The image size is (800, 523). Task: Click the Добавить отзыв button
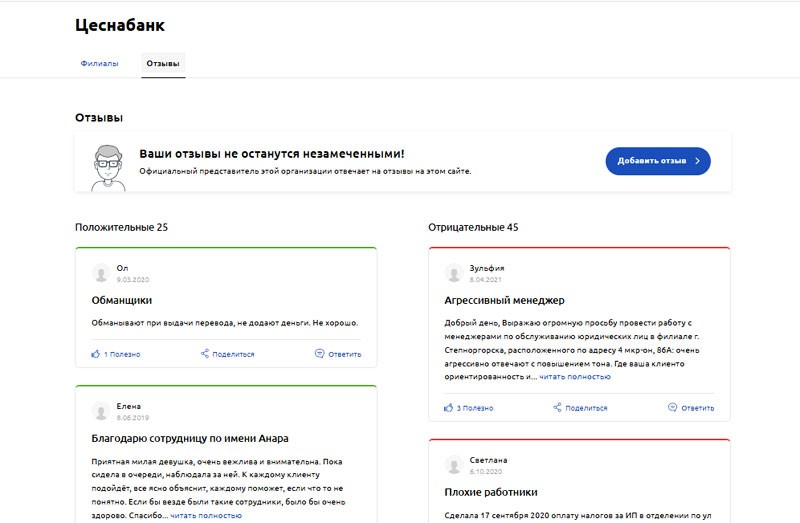[658, 161]
